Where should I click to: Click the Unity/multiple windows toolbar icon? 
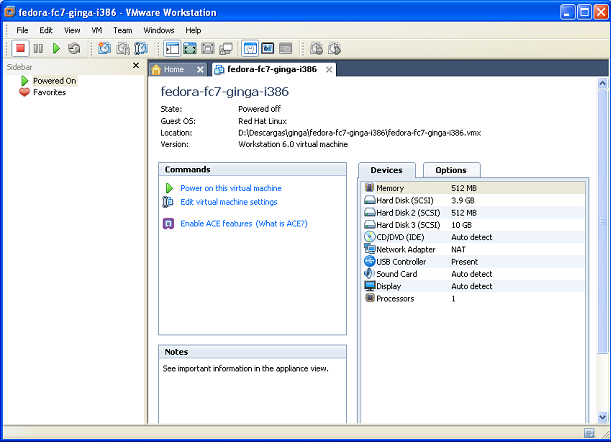tap(226, 49)
